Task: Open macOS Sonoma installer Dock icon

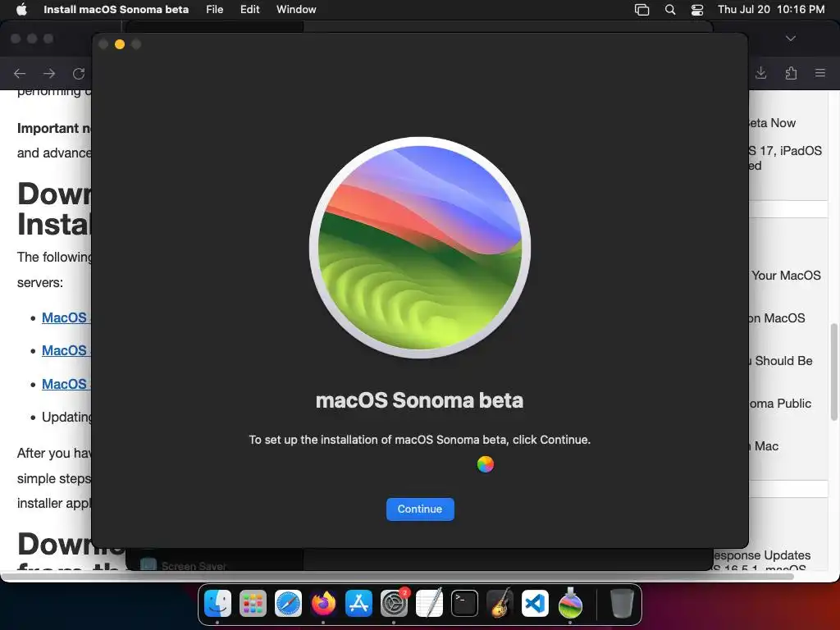Action: (570, 603)
